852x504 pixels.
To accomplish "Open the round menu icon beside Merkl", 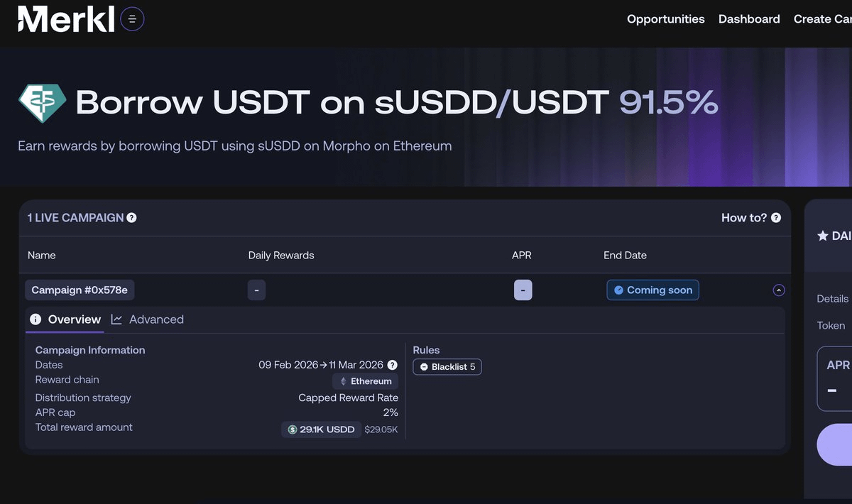I will pos(133,19).
